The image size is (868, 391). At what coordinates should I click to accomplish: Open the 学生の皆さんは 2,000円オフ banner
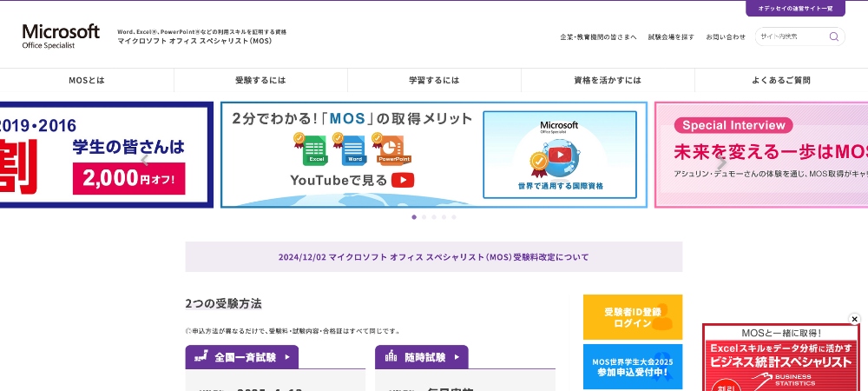(x=107, y=155)
